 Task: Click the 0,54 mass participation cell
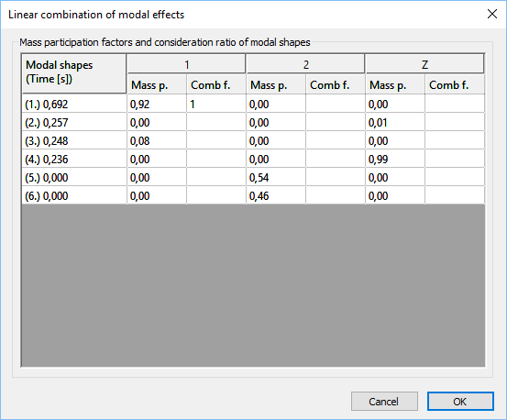(276, 177)
